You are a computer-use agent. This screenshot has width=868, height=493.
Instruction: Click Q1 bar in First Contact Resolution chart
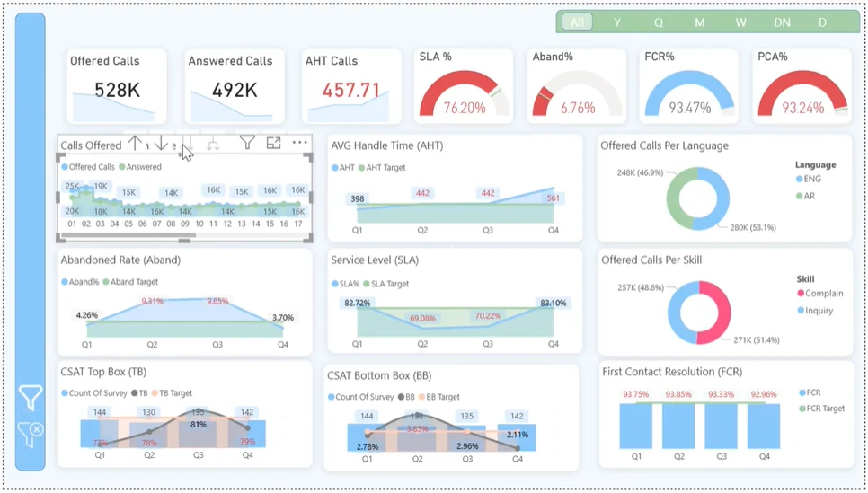[636, 426]
